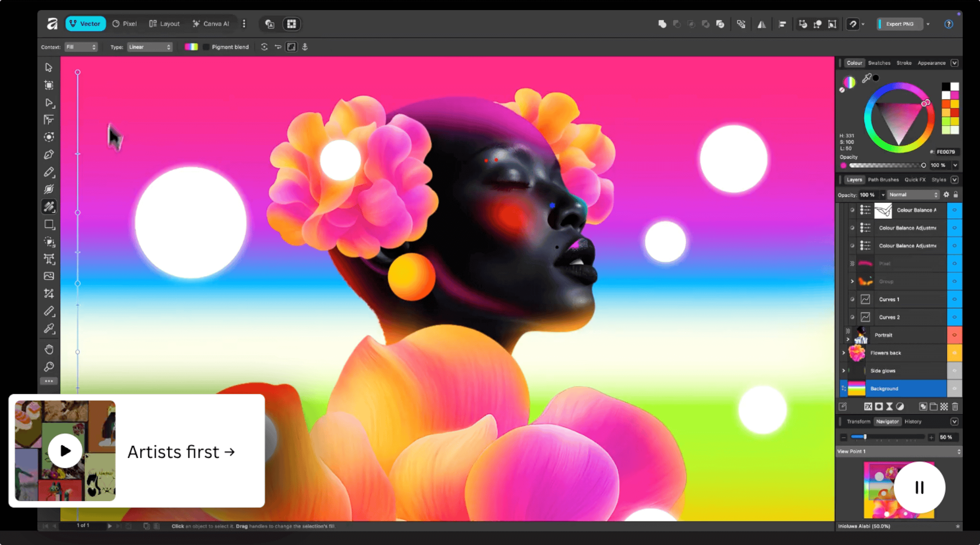Click the trash icon in Layers panel

point(955,407)
